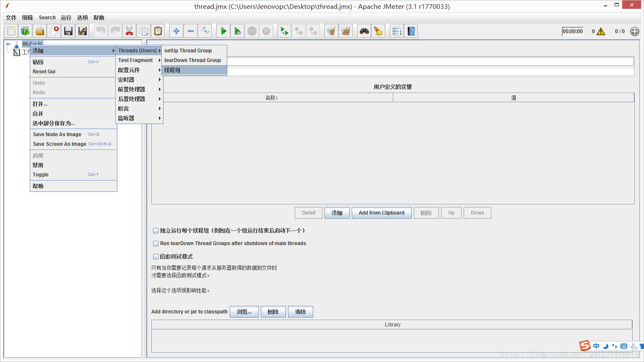The width and height of the screenshot is (644, 362).
Task: Click the 删除 button beside 浏览...
Action: tap(273, 312)
